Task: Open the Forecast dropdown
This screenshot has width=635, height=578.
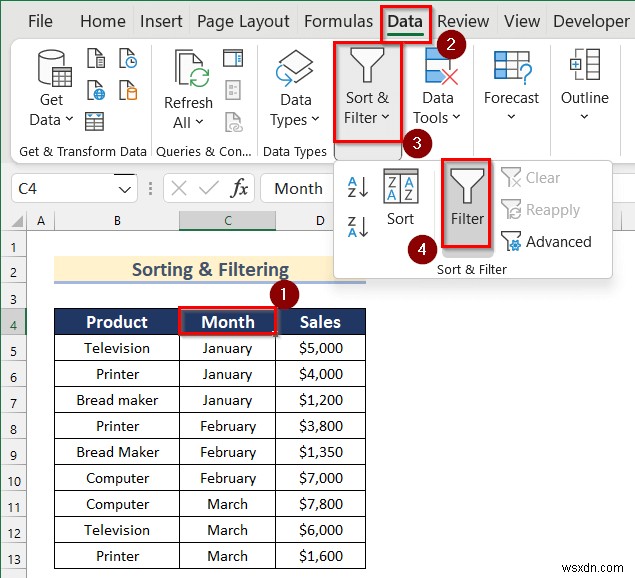Action: coord(511,86)
